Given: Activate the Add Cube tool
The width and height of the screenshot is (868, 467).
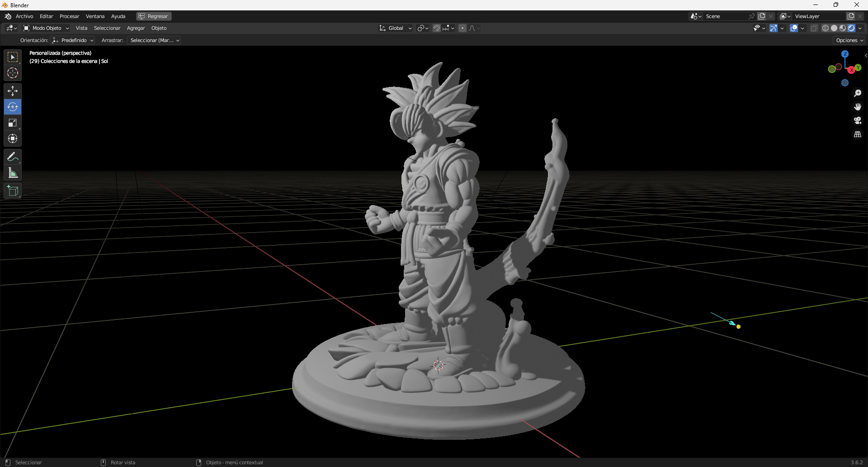Looking at the screenshot, I should tap(13, 191).
